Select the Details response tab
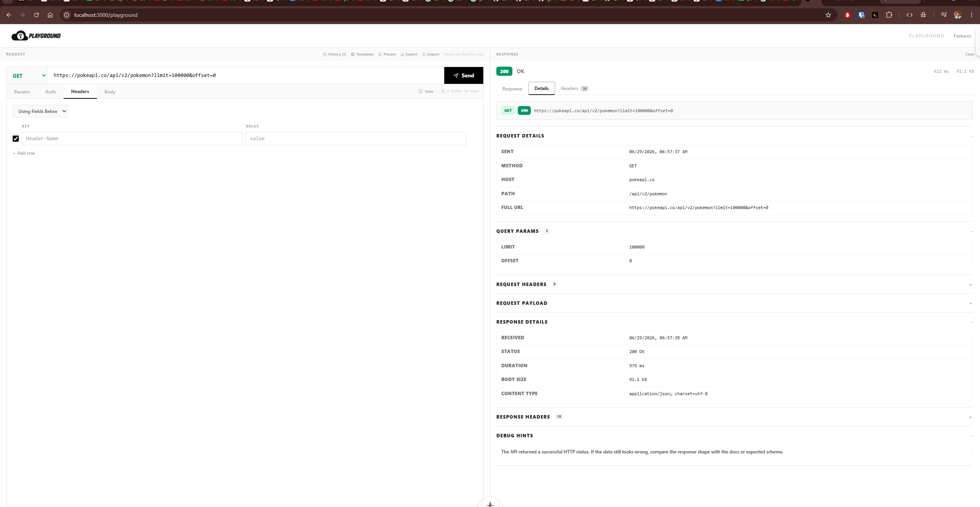 542,88
